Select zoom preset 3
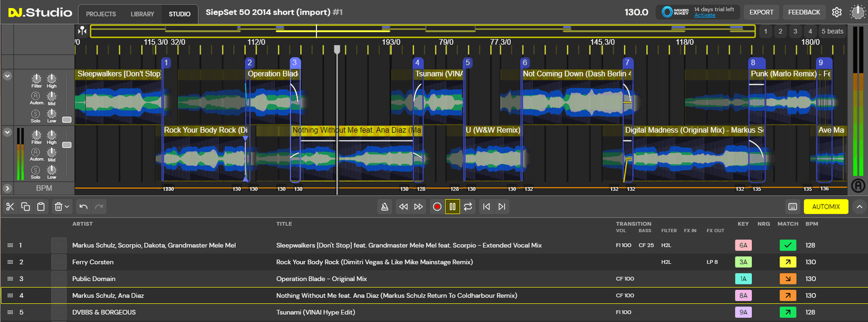Image resolution: width=868 pixels, height=322 pixels. 796,32
